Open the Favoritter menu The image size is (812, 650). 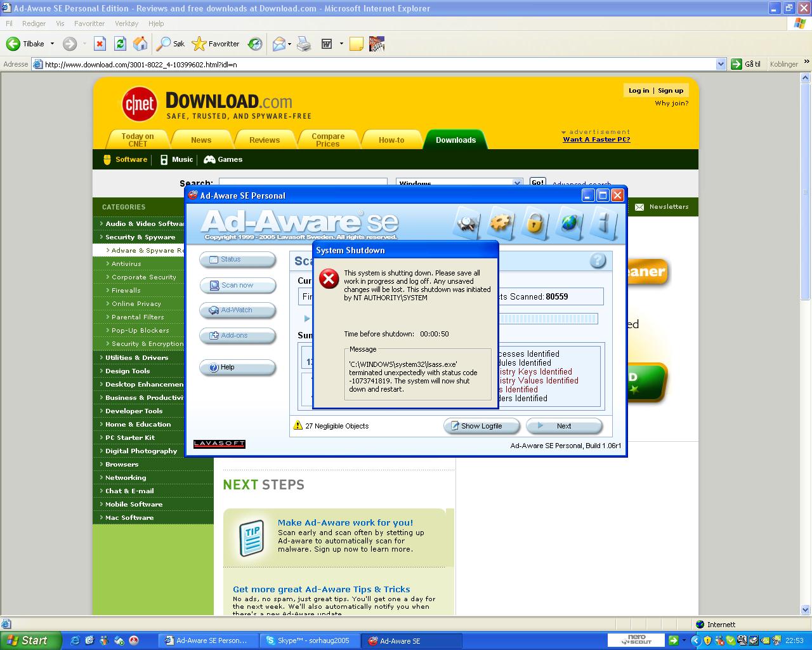tap(89, 23)
